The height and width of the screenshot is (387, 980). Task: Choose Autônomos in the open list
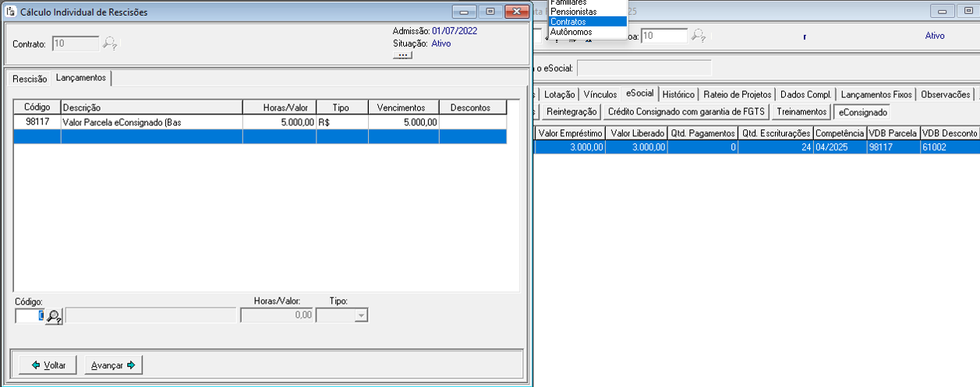pyautogui.click(x=571, y=32)
